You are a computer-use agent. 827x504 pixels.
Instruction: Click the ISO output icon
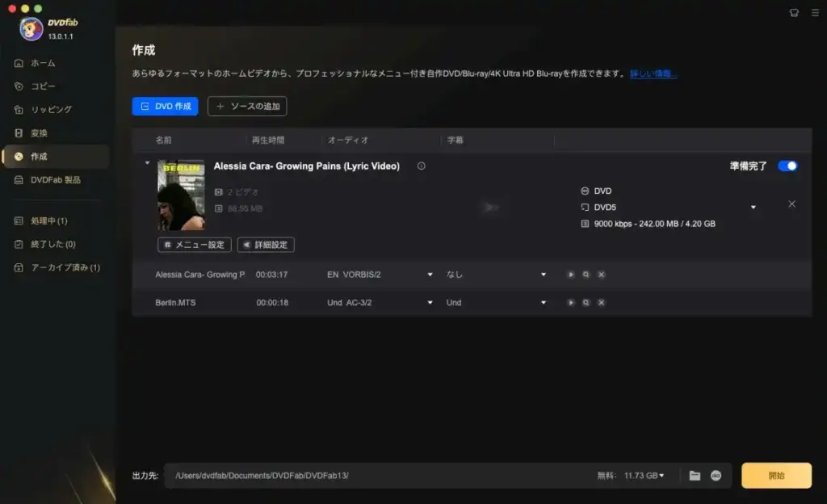(x=716, y=476)
